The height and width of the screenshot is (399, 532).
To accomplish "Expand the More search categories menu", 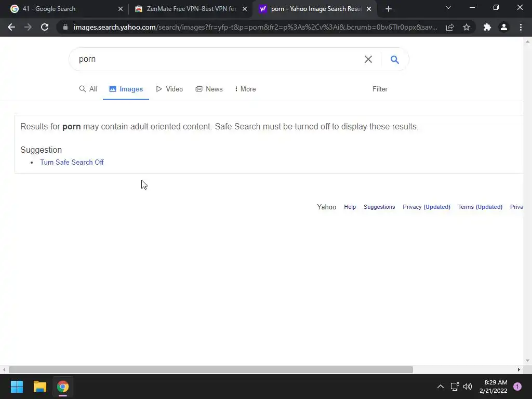I will point(245,89).
